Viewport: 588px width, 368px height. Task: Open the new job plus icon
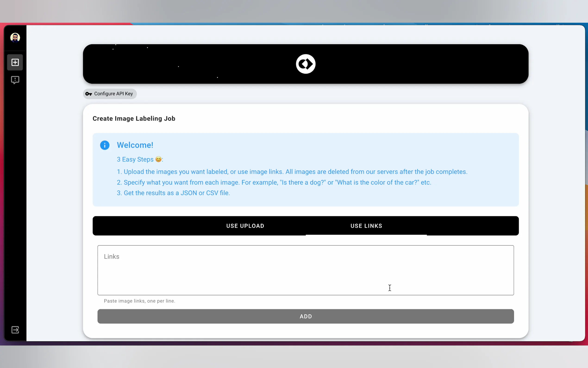tap(15, 63)
